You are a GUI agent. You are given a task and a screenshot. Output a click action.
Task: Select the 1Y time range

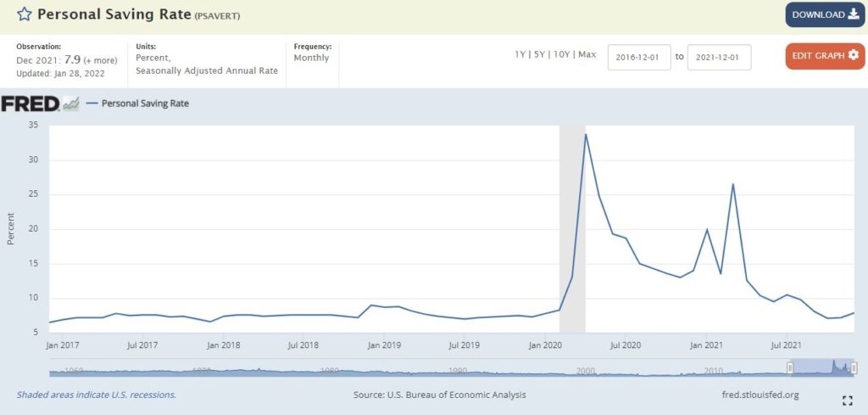(x=520, y=54)
